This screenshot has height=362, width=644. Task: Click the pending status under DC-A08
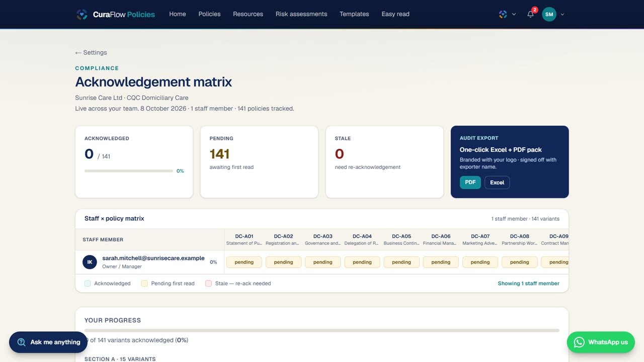520,262
